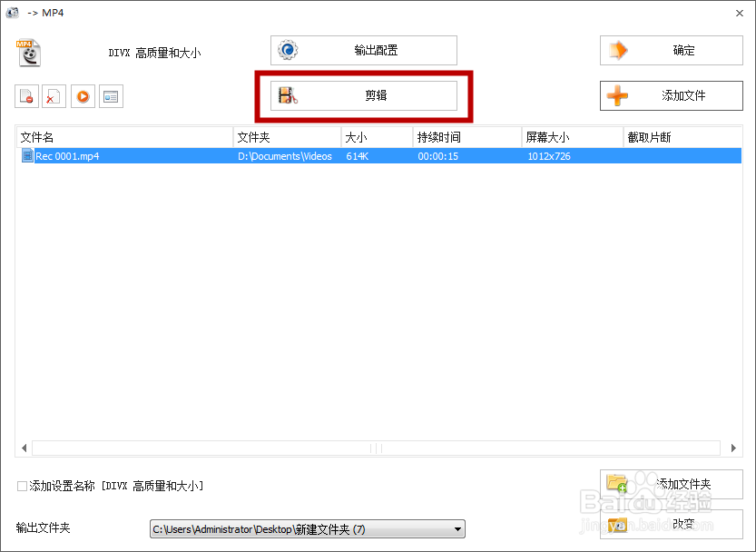Toggle the 添加设置名称 checkbox
This screenshot has height=552, width=756.
click(22, 486)
